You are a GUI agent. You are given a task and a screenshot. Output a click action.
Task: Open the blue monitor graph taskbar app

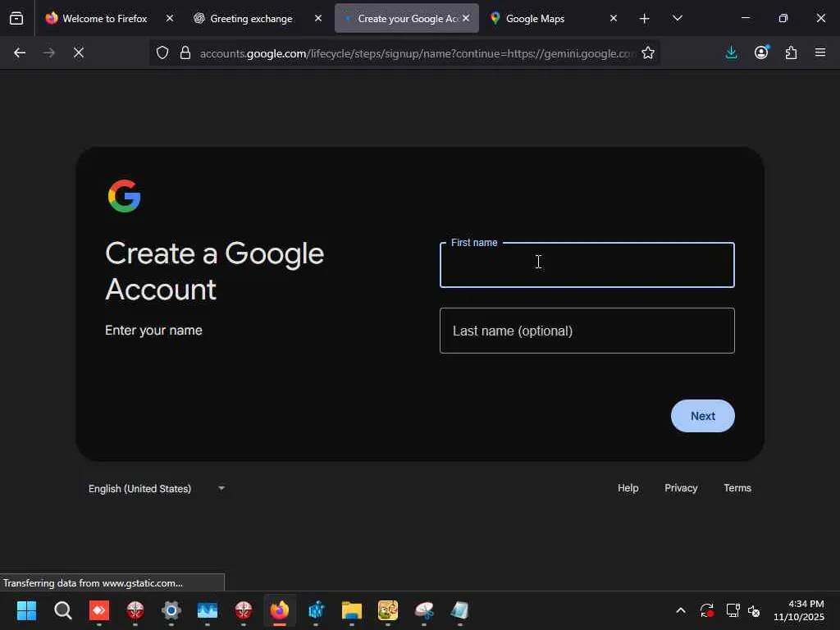pyautogui.click(x=208, y=610)
